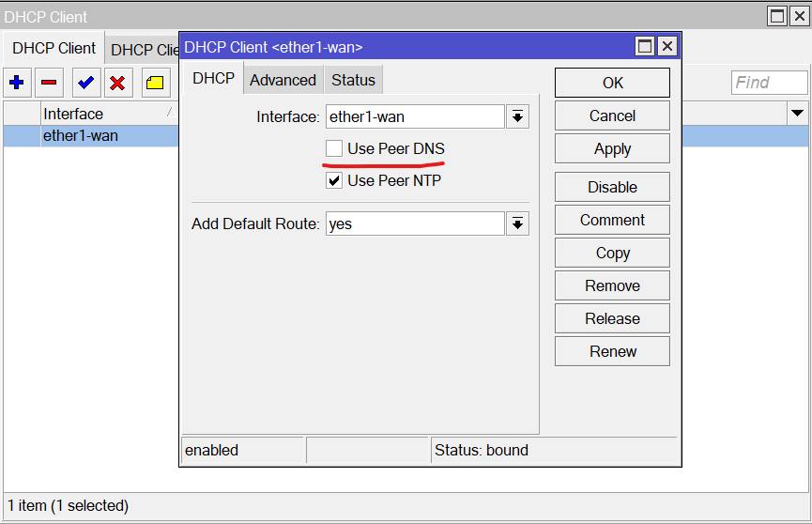Click the '1 item (1 selected)' status text
The image size is (812, 524).
pos(68,505)
